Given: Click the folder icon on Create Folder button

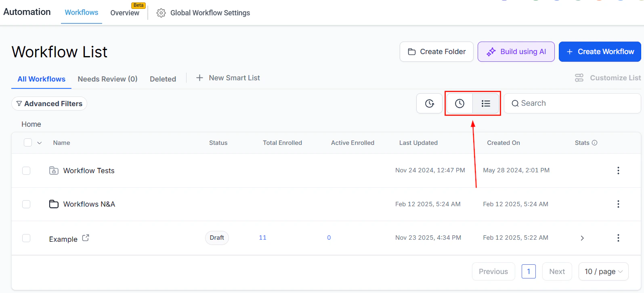Looking at the screenshot, I should (x=412, y=52).
